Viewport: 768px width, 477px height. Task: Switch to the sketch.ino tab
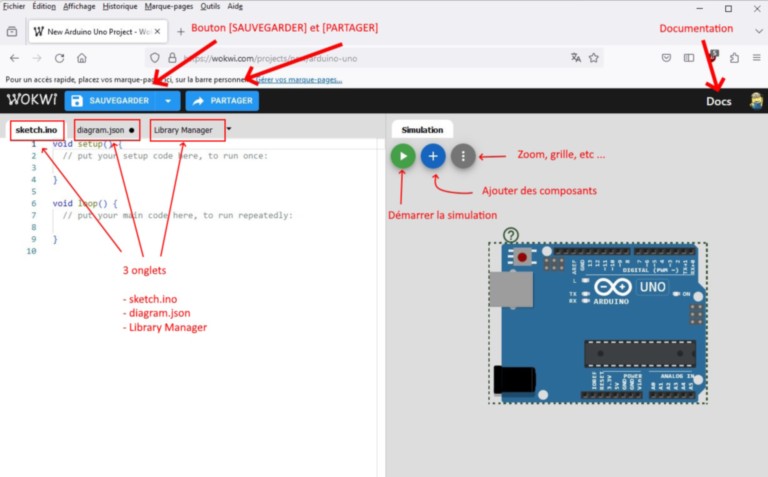click(x=37, y=130)
